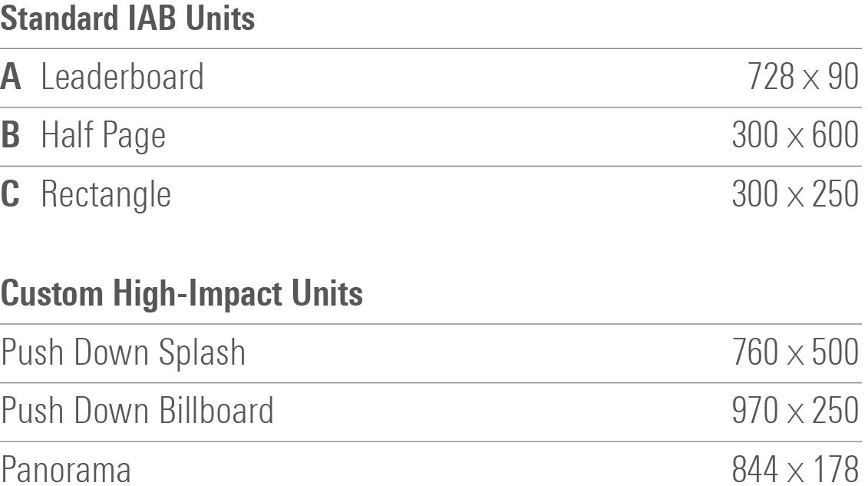The image size is (868, 486).
Task: Select the 844 x 178 dimension
Action: (795, 469)
